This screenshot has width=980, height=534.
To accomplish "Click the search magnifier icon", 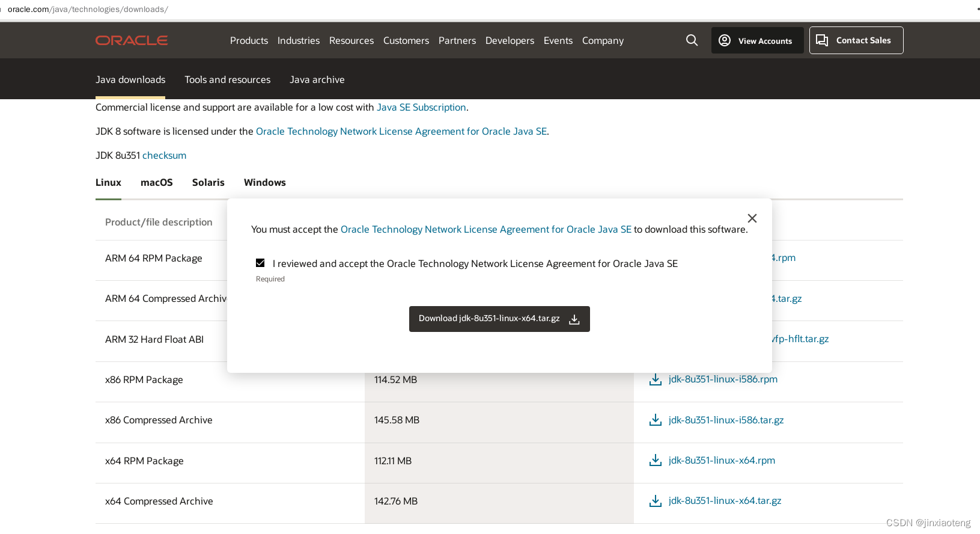I will tap(692, 40).
